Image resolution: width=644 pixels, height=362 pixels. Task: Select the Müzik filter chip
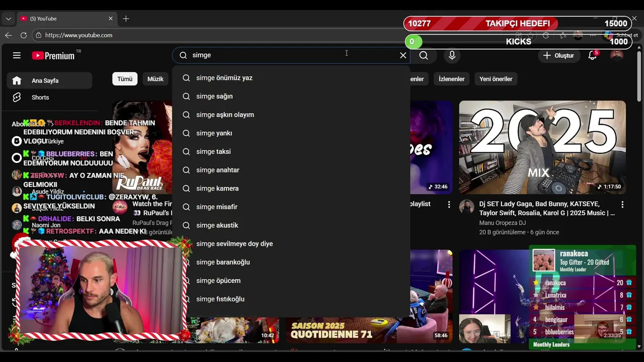pos(155,79)
